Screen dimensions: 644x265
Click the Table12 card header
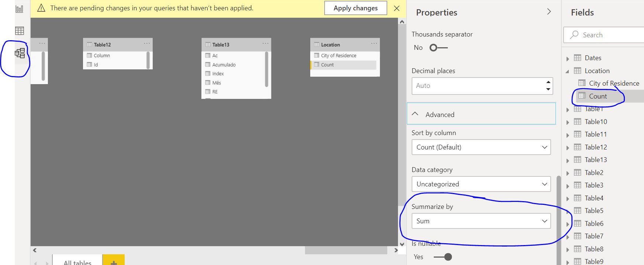[118, 44]
